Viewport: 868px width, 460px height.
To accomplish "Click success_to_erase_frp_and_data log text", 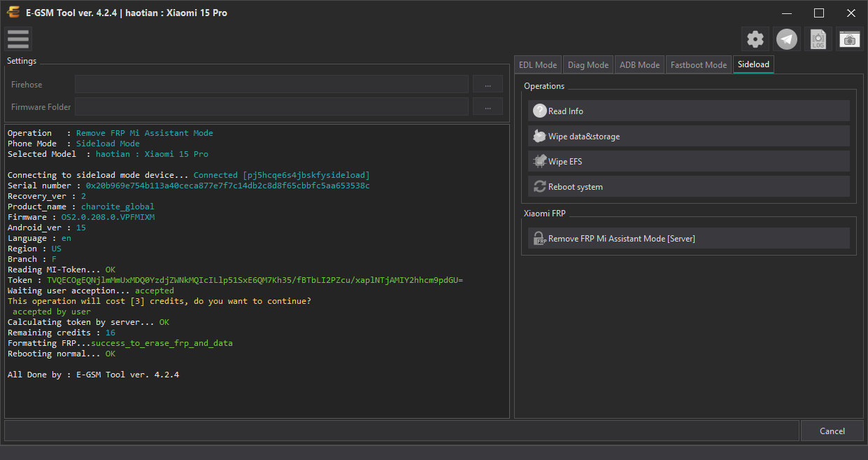I will click(x=162, y=343).
